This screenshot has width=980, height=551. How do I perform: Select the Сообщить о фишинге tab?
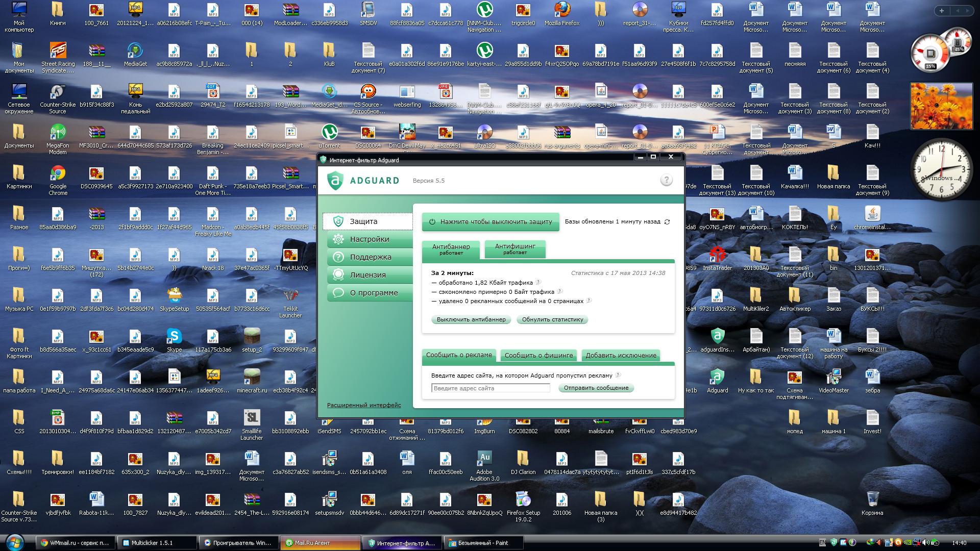coord(538,355)
